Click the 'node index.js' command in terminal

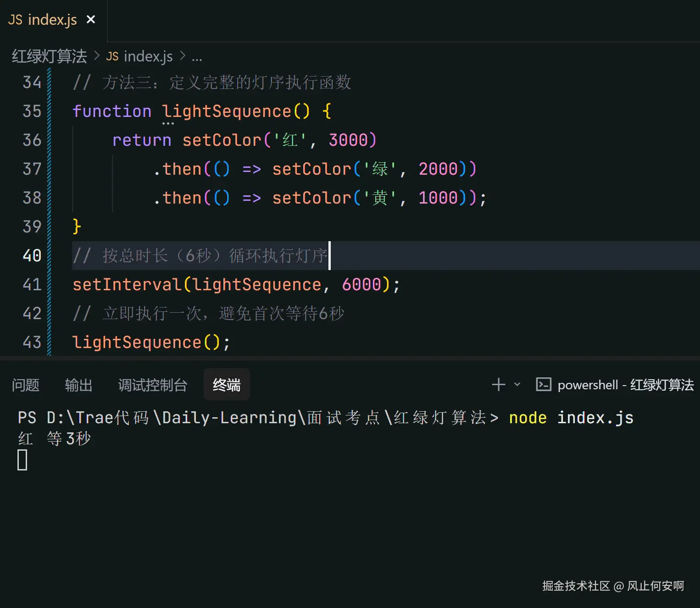tap(571, 418)
